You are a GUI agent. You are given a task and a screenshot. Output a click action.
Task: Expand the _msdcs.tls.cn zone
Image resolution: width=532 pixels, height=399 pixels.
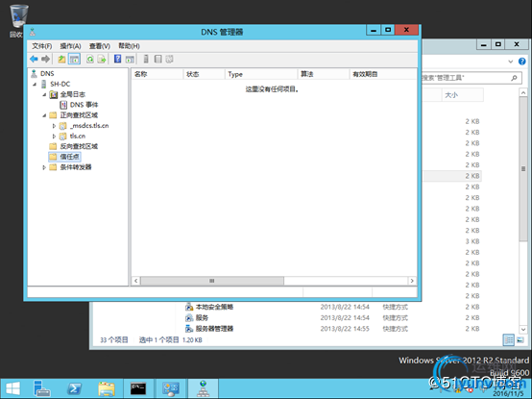tap(54, 126)
